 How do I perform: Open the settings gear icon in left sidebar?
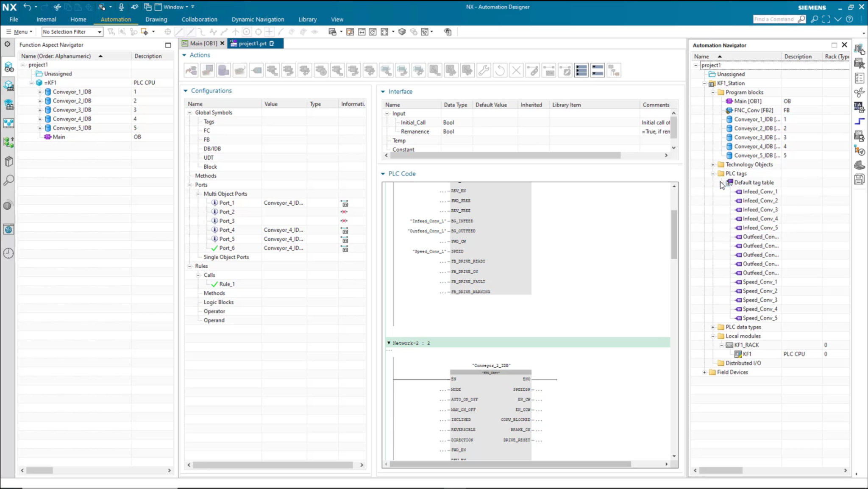(x=7, y=43)
